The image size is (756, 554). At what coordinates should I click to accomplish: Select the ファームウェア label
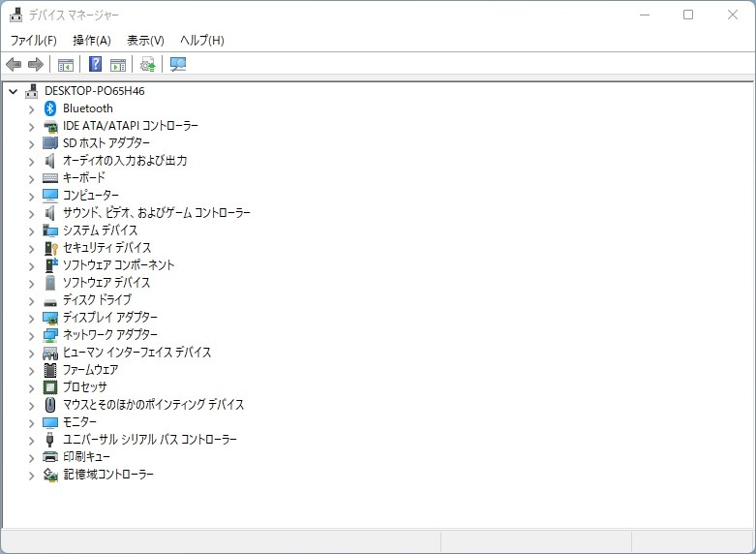click(x=91, y=370)
